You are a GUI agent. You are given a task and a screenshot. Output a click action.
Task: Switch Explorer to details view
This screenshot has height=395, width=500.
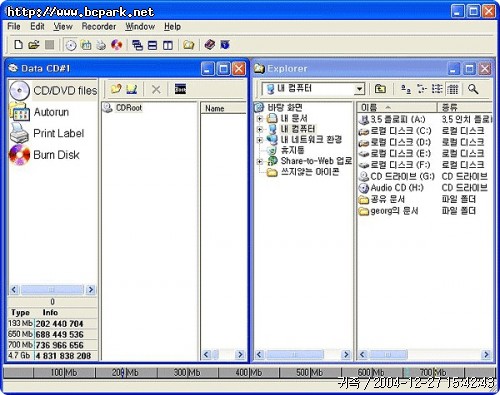(x=453, y=89)
